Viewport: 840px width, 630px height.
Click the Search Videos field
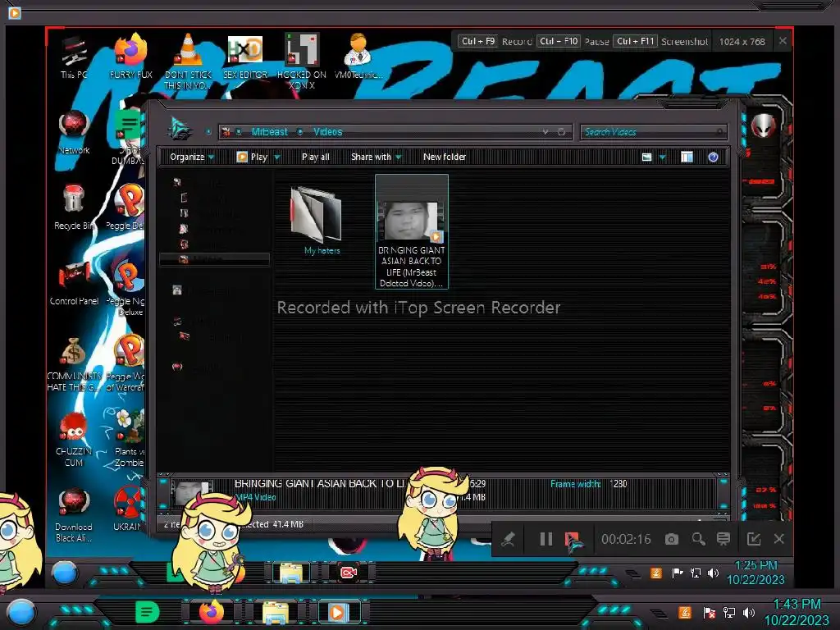pos(654,132)
